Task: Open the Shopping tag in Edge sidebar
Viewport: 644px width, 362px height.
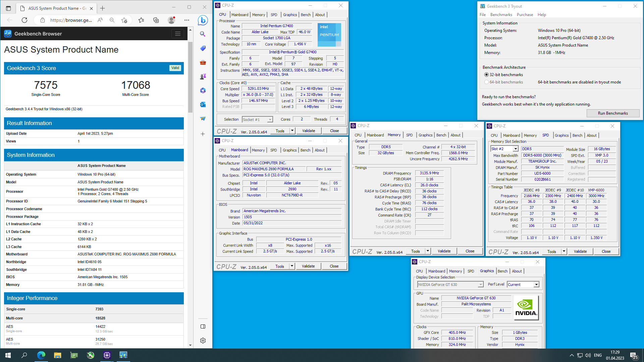Action: (x=203, y=48)
